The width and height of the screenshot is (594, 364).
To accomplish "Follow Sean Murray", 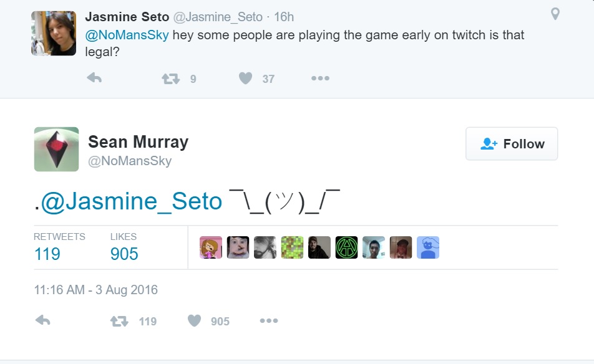I will pos(512,144).
